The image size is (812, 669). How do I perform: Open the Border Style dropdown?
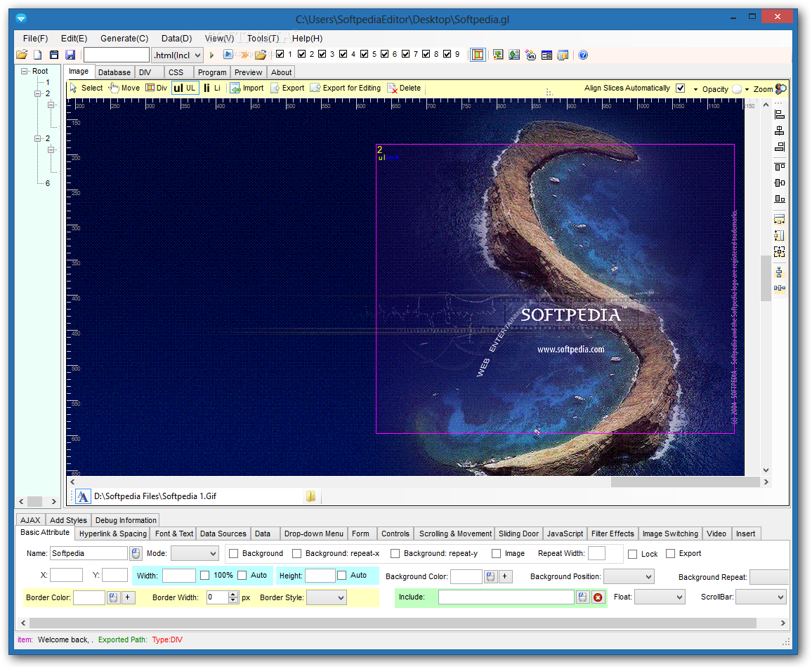[326, 597]
